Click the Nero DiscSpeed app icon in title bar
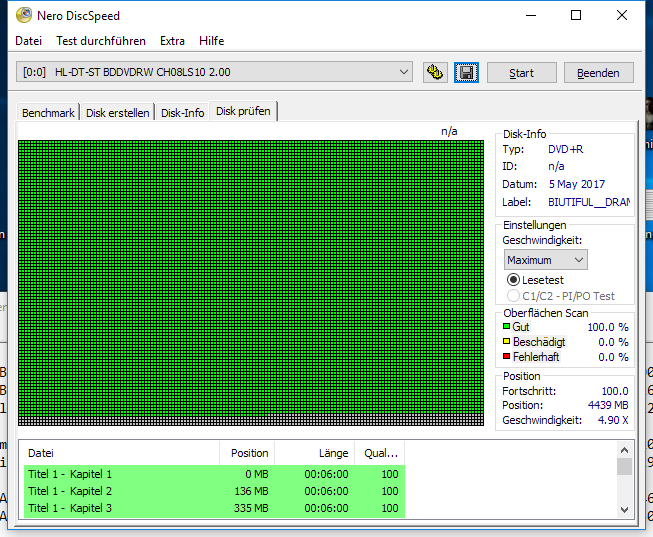653x537 pixels. (24, 15)
